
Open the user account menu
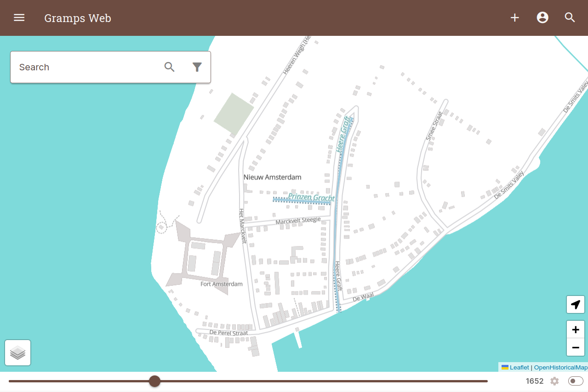coord(542,18)
